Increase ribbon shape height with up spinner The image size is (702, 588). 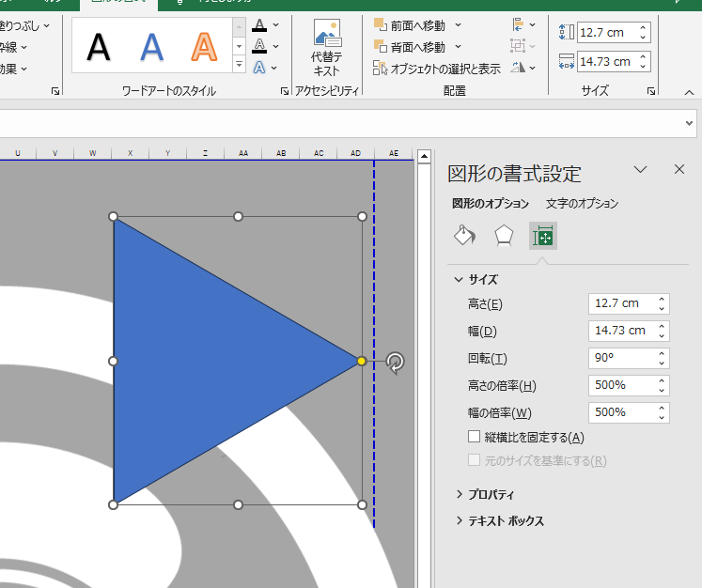pyautogui.click(x=644, y=28)
